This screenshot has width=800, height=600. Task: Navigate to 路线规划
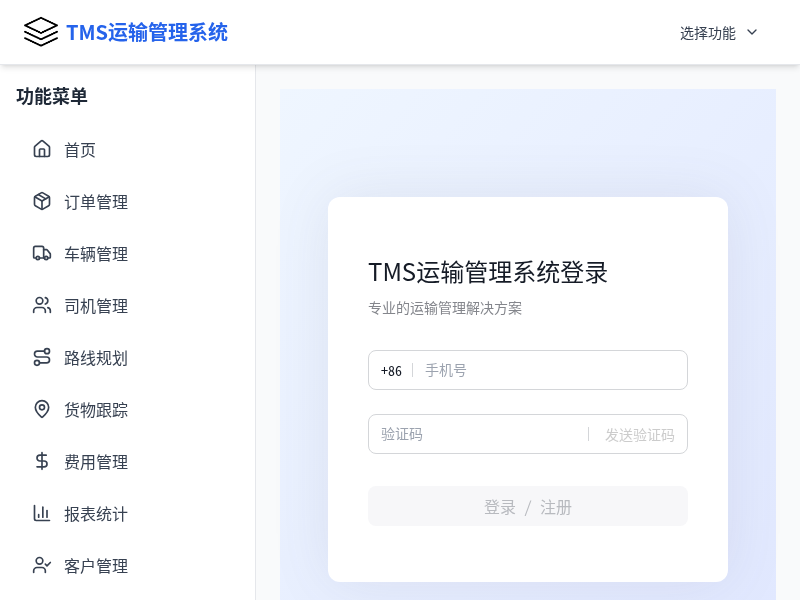pos(128,358)
